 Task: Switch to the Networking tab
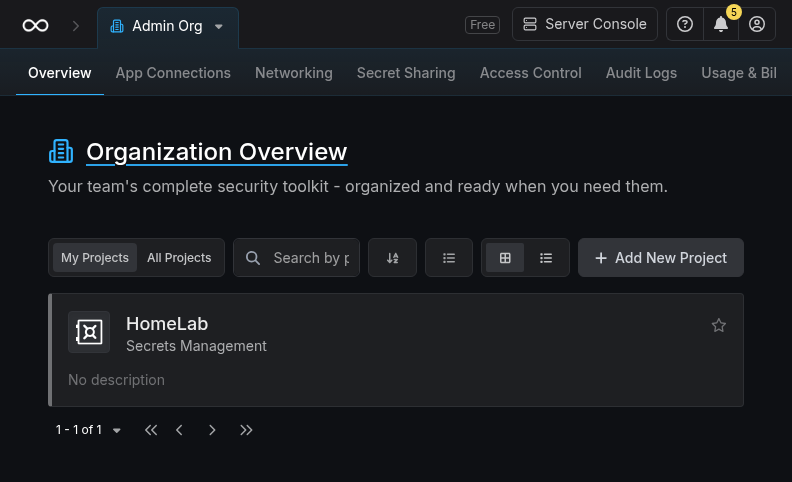294,73
